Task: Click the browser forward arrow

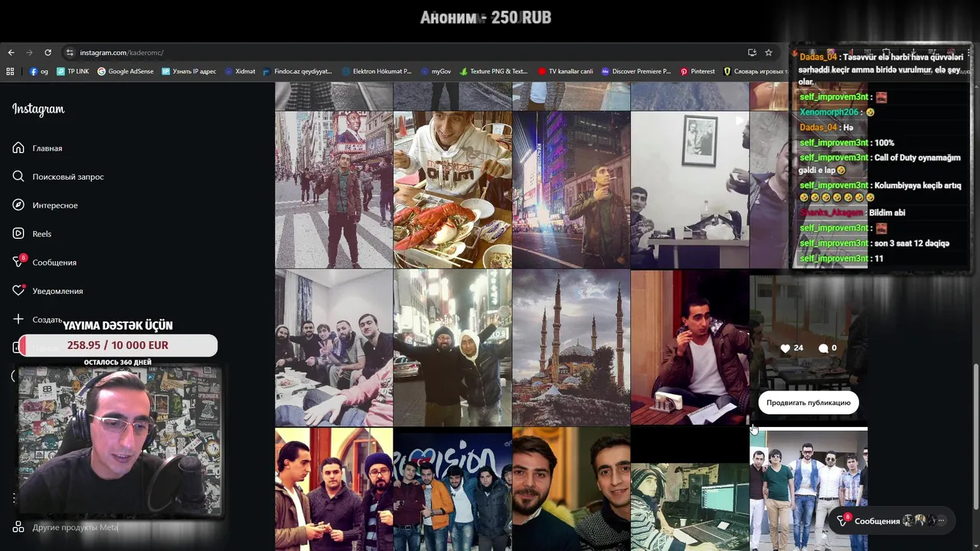Action: (29, 53)
